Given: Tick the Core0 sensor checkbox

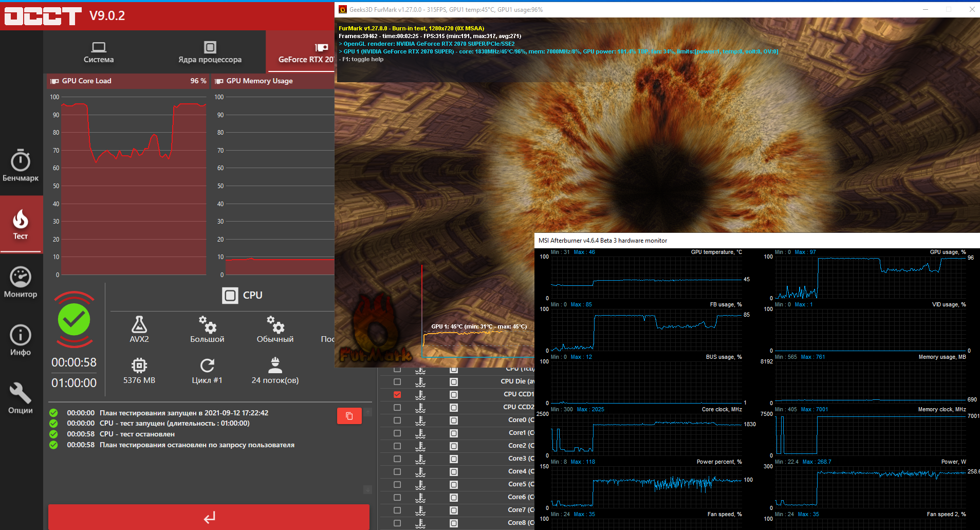Looking at the screenshot, I should coord(397,421).
